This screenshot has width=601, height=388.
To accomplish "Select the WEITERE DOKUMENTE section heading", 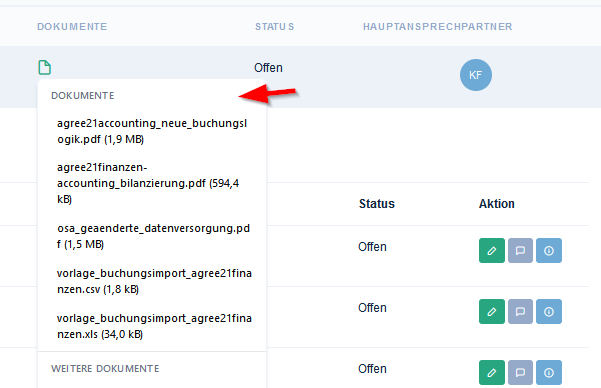I will click(105, 368).
